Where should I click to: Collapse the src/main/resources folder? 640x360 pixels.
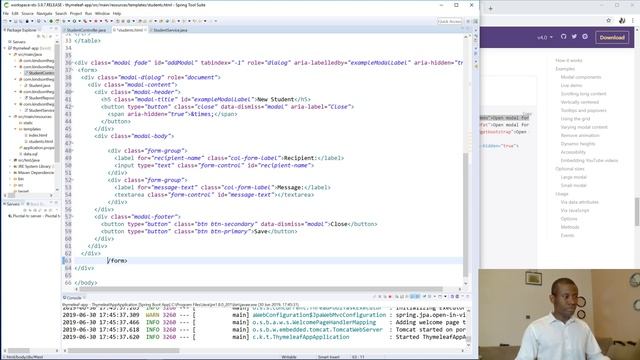(x=10, y=117)
